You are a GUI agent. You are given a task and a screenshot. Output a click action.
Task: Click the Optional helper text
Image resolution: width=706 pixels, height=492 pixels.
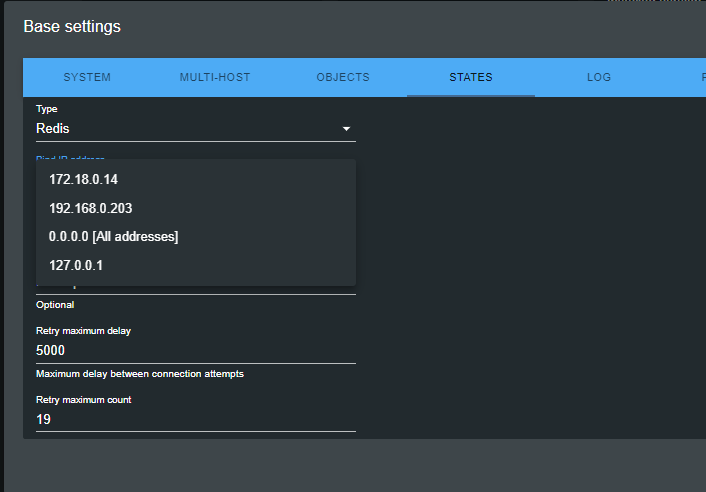click(x=55, y=305)
